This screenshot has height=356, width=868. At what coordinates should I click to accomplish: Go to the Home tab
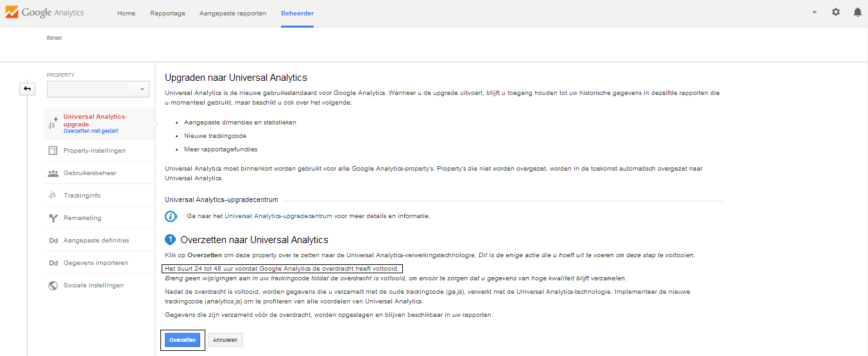point(126,13)
